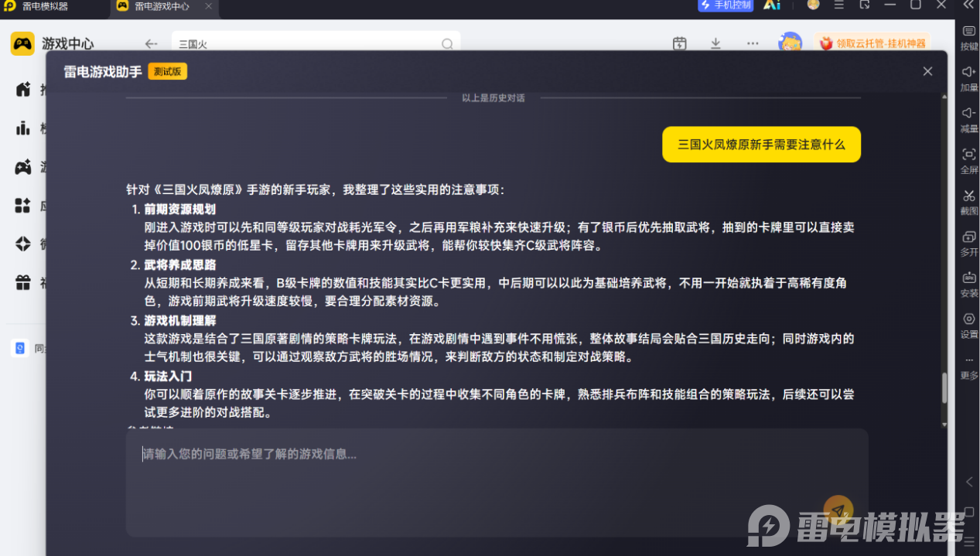This screenshot has height=556, width=980.
Task: Open the colorful AI assistant icon
Action: coord(771,5)
